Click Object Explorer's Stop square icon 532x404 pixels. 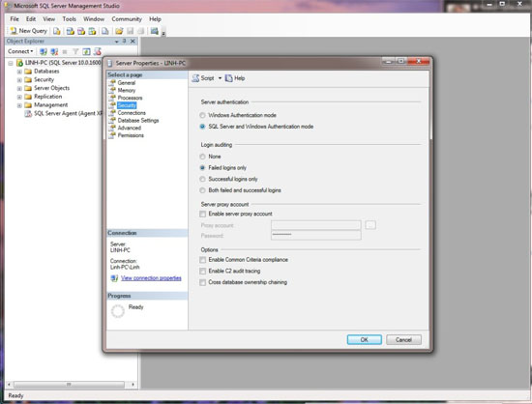pyautogui.click(x=65, y=51)
